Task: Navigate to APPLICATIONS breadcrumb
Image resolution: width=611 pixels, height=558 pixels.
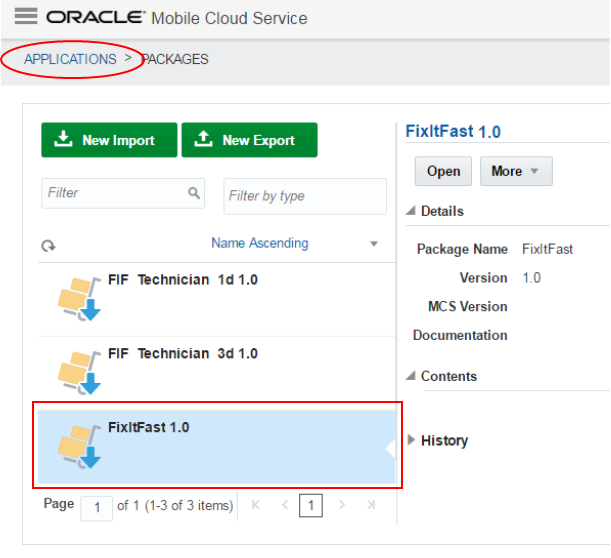Action: (70, 59)
